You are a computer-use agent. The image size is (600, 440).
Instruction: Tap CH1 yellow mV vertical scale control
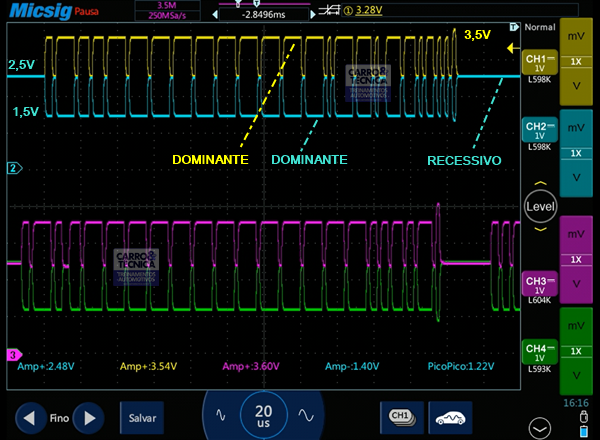tap(576, 35)
